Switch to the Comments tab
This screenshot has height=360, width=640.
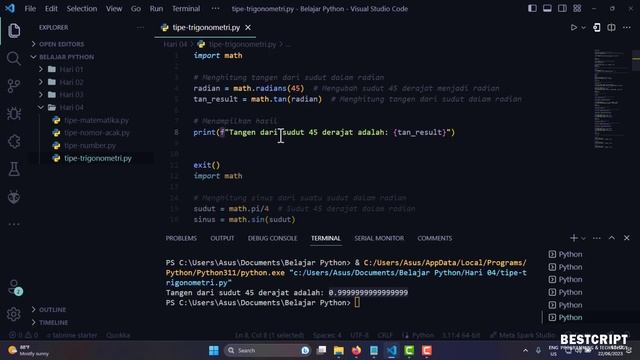[x=434, y=238]
